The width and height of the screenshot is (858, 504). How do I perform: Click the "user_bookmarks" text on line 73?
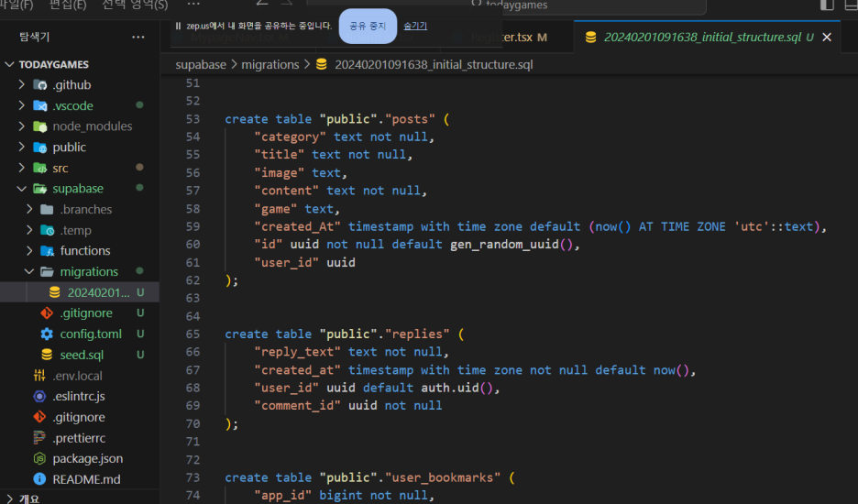(x=443, y=477)
